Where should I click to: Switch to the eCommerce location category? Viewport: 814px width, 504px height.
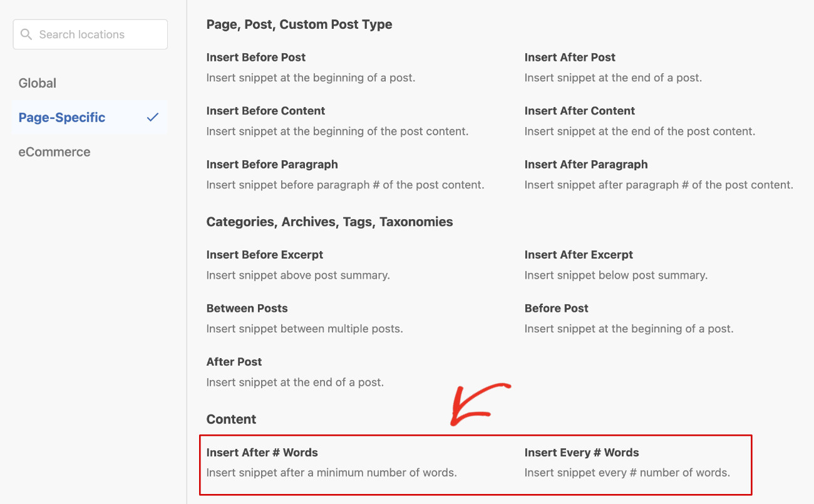pyautogui.click(x=54, y=152)
